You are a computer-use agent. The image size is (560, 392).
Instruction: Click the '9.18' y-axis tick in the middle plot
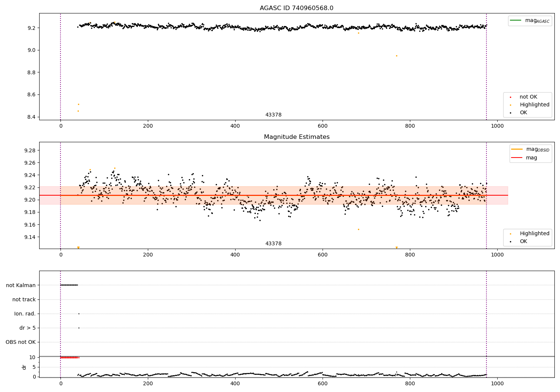(x=30, y=212)
